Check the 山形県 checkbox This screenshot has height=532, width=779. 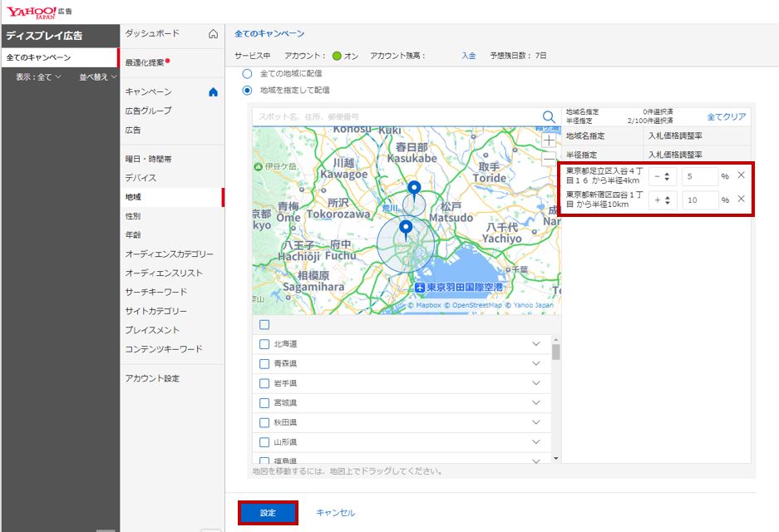pos(264,442)
